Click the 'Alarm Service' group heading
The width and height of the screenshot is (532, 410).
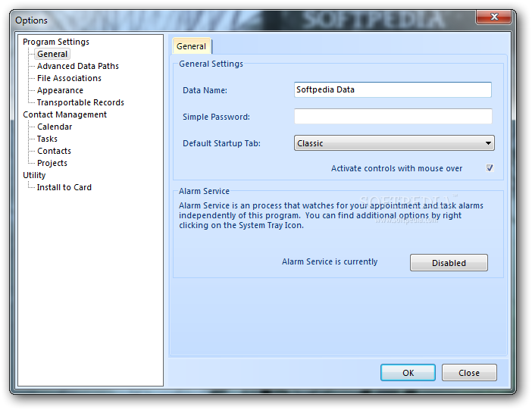204,191
